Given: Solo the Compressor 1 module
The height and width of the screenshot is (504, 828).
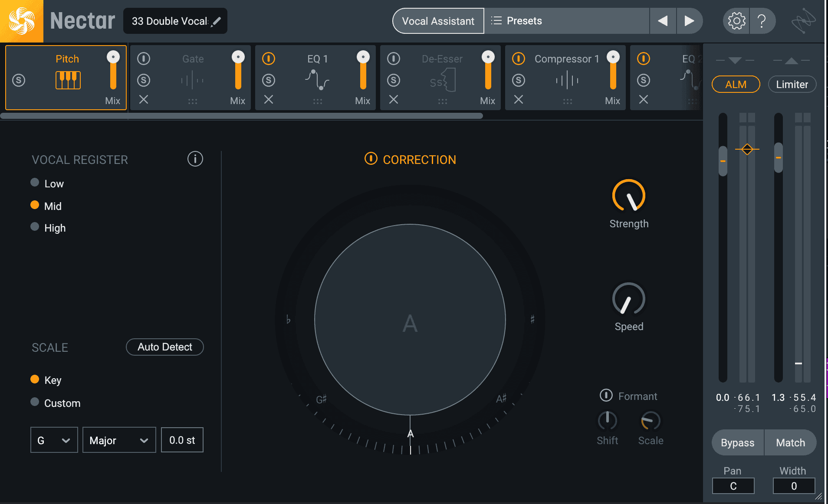Looking at the screenshot, I should coord(519,80).
